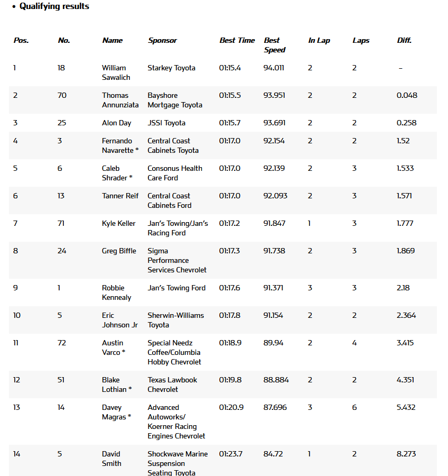448x476 pixels.
Task: Select the 'Starkey Toyota' sponsor cell
Action: (x=171, y=68)
